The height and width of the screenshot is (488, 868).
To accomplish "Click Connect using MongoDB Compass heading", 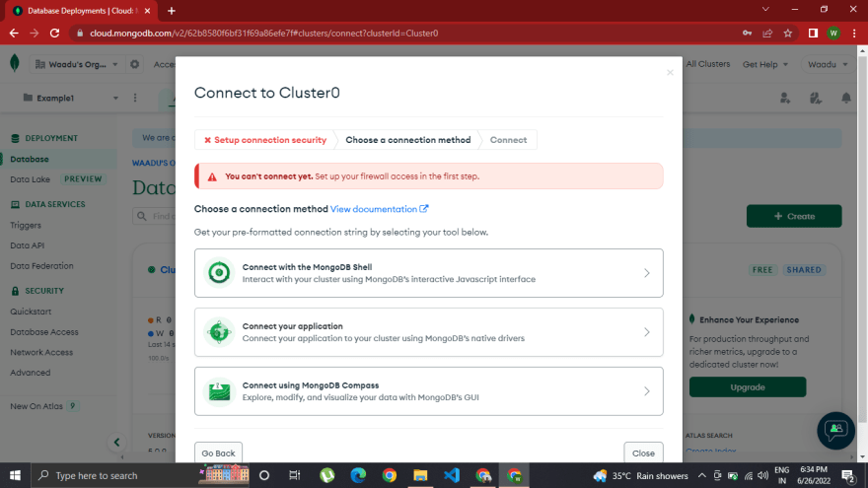I will pos(311,385).
